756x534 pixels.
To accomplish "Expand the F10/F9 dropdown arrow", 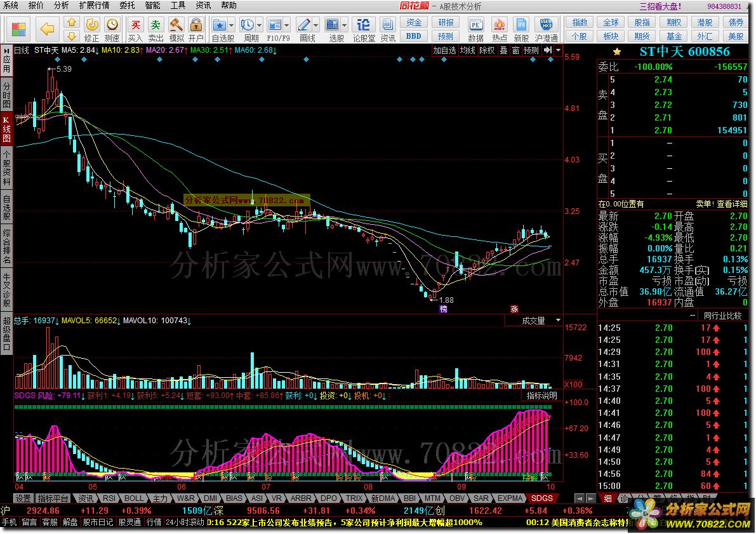I will coord(287,25).
